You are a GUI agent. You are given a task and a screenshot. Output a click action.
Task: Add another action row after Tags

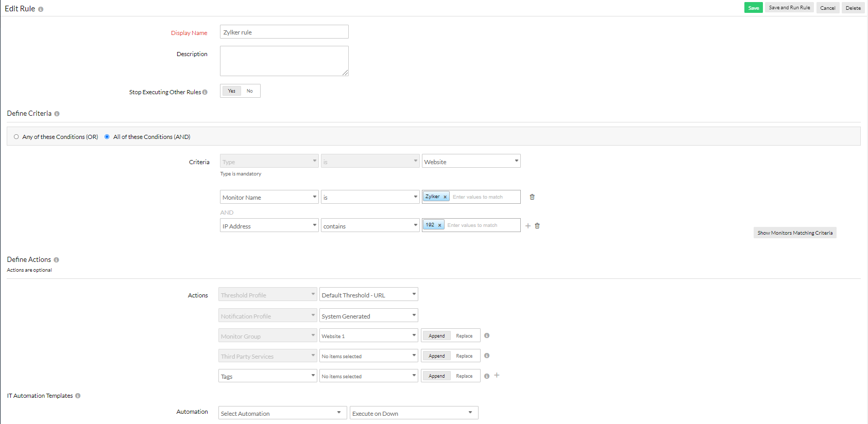(497, 376)
